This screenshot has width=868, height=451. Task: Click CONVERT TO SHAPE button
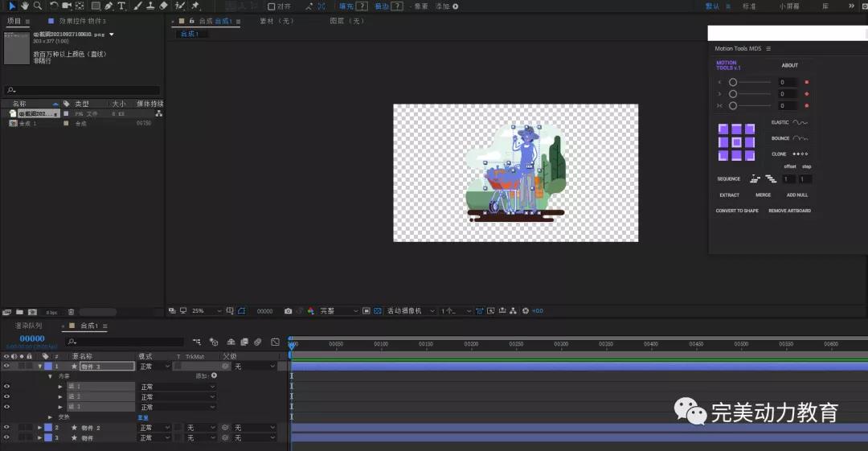point(737,211)
